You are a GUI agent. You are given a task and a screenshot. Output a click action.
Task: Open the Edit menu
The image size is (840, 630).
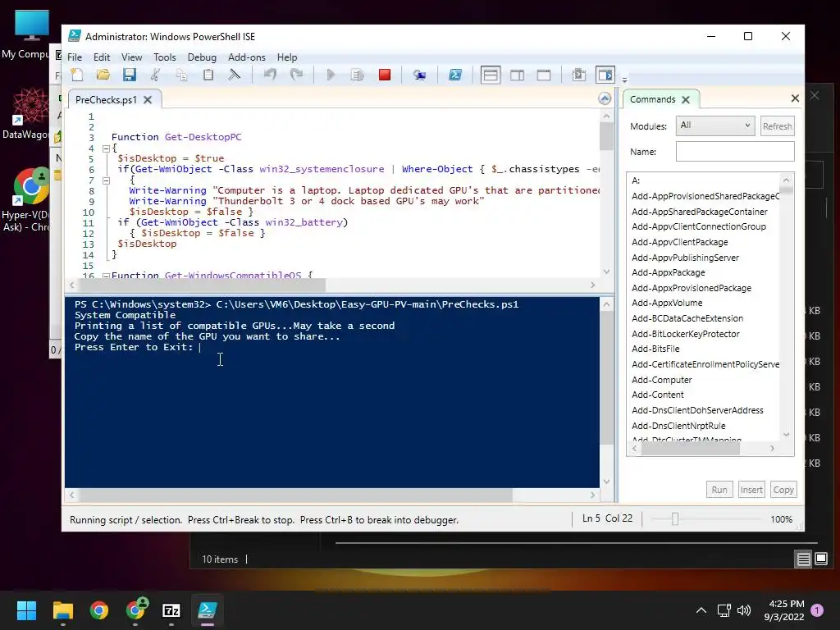pos(101,57)
